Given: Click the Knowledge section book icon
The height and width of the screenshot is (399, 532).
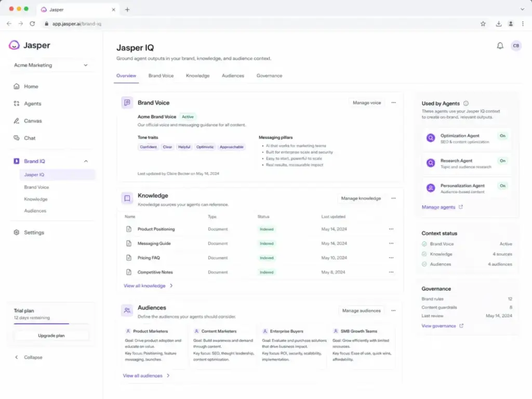Looking at the screenshot, I should pos(127,198).
